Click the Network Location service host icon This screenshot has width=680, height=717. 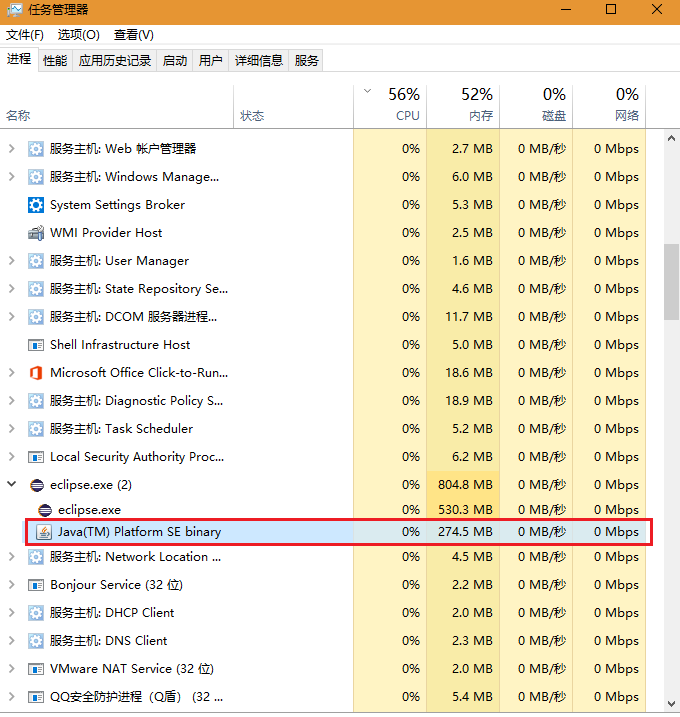[x=36, y=557]
